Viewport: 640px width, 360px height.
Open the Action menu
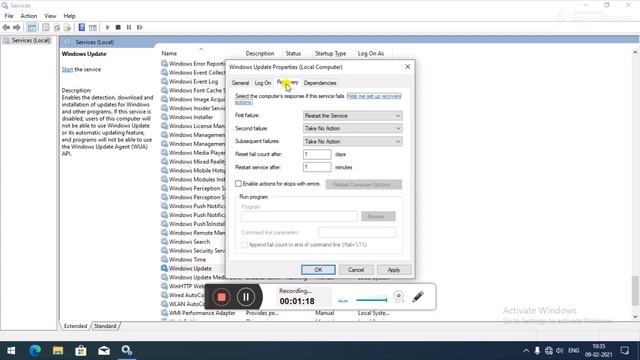click(x=29, y=16)
